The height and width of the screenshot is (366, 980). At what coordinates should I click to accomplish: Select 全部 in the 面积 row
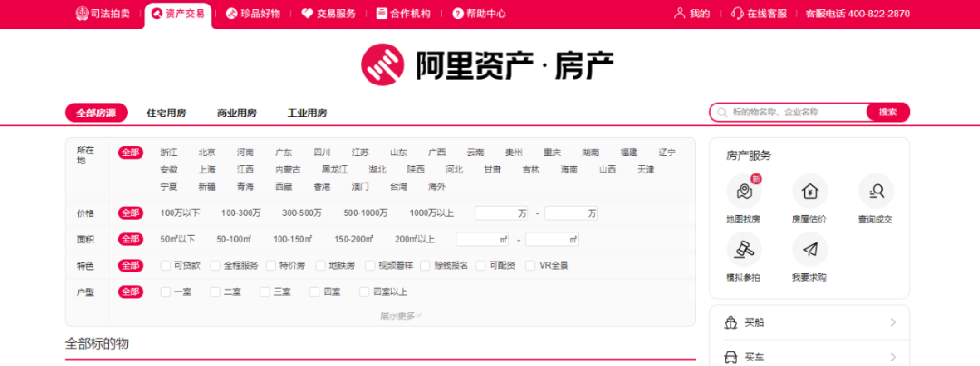pos(131,240)
